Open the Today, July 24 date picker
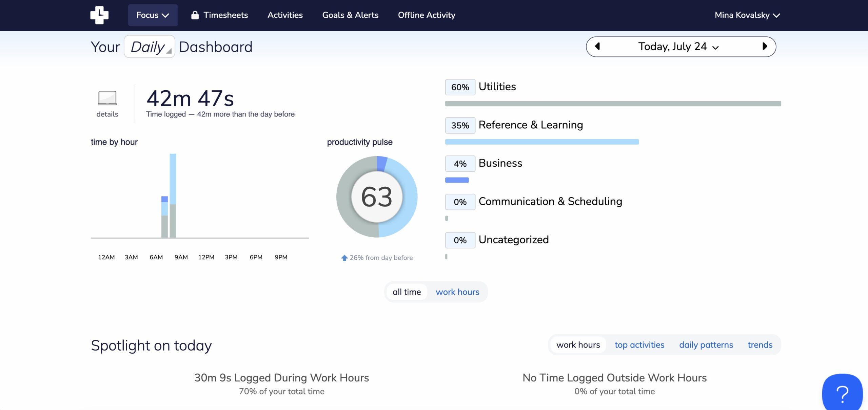868x410 pixels. click(678, 46)
